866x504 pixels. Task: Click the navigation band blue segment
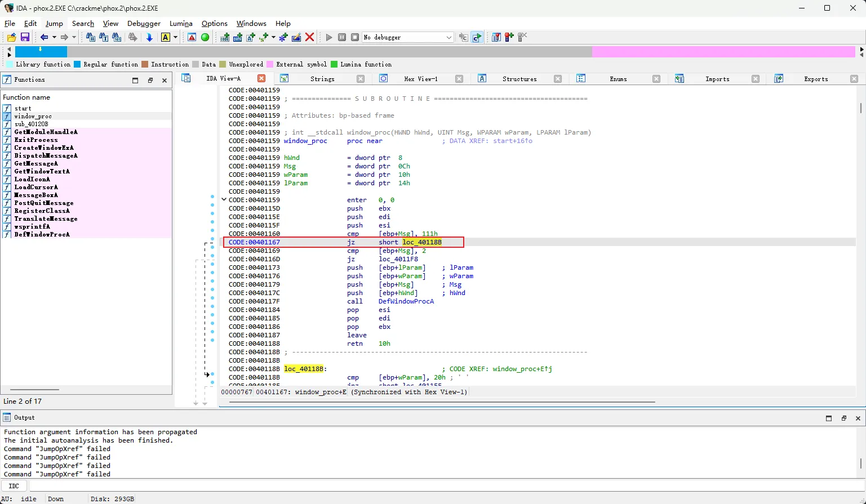[x=41, y=52]
